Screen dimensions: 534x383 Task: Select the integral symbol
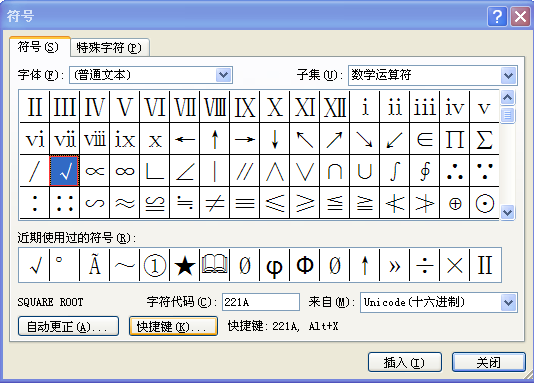click(394, 171)
